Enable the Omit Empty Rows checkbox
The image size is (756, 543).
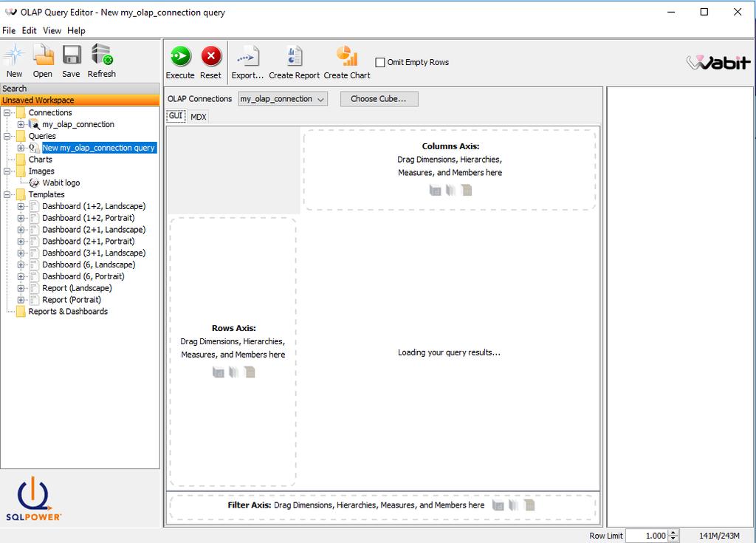380,62
